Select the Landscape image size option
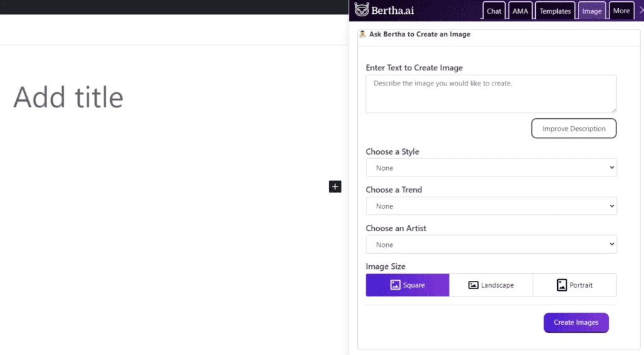644x355 pixels. pos(491,285)
